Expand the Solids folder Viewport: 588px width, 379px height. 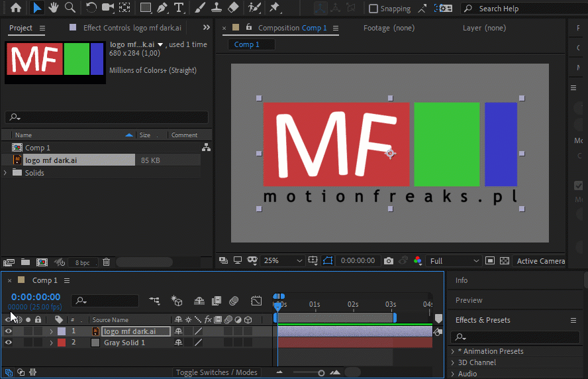5,173
